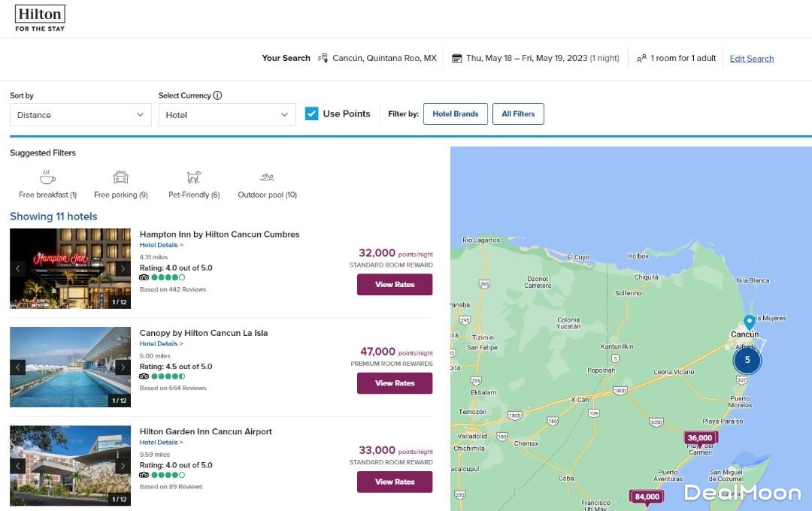Click the Edit Search link
812x511 pixels.
coord(751,59)
